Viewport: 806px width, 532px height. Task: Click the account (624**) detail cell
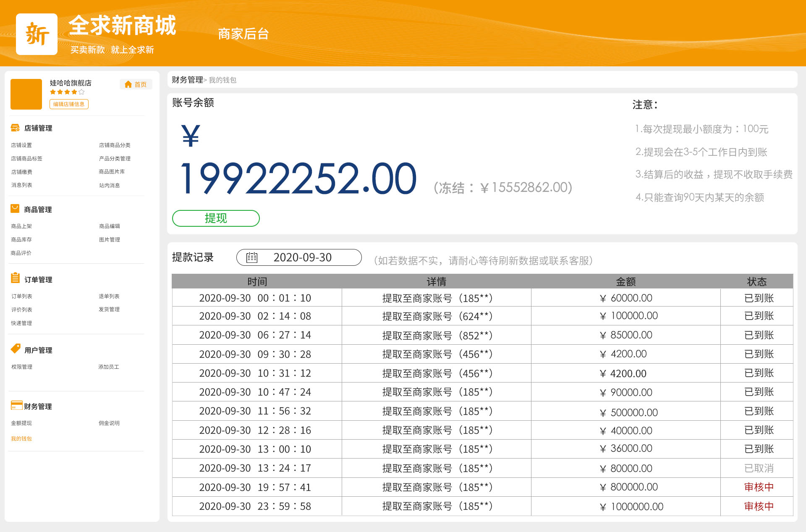click(x=437, y=316)
